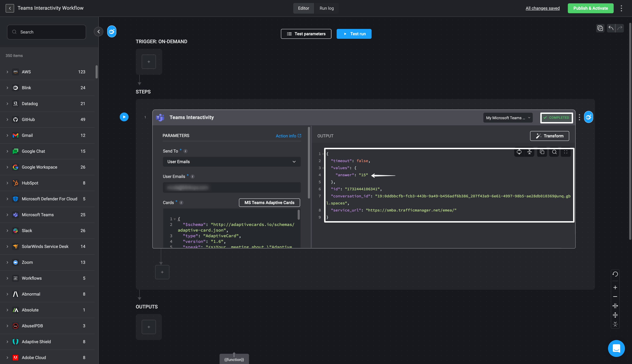Click the info icon next to Cards
The image size is (632, 364).
(x=181, y=203)
